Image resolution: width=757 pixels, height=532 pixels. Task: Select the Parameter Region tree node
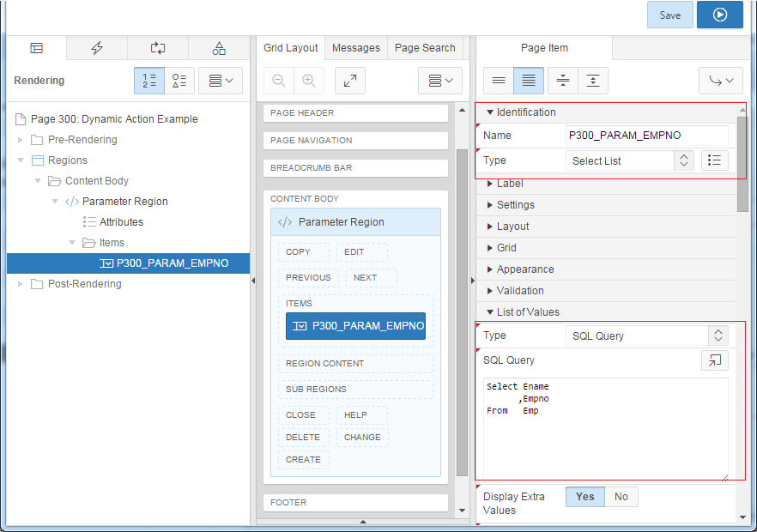point(125,202)
